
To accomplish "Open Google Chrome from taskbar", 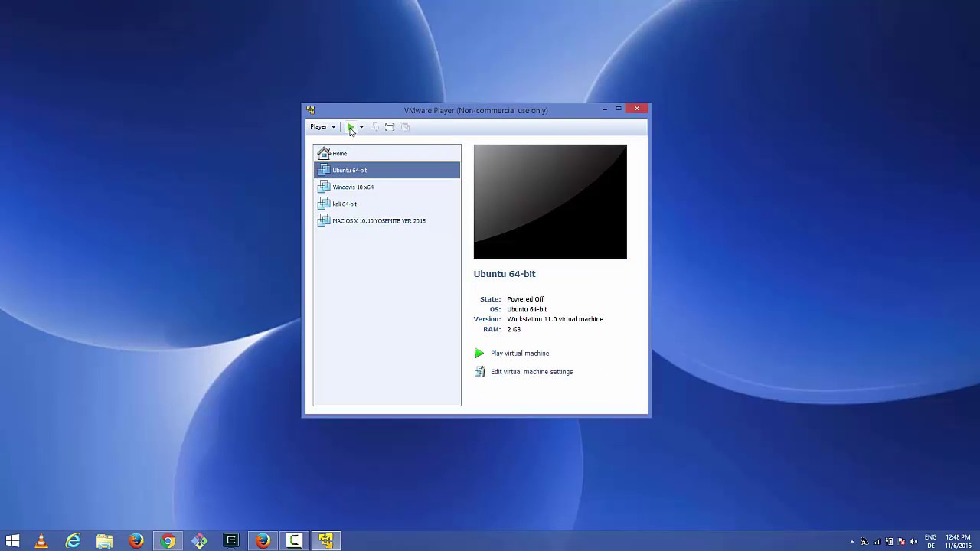I will pos(168,541).
